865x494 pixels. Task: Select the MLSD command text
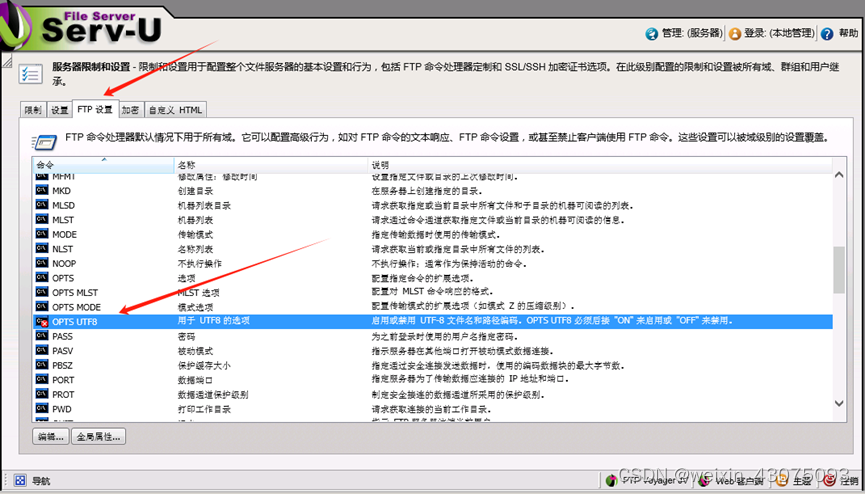63,205
